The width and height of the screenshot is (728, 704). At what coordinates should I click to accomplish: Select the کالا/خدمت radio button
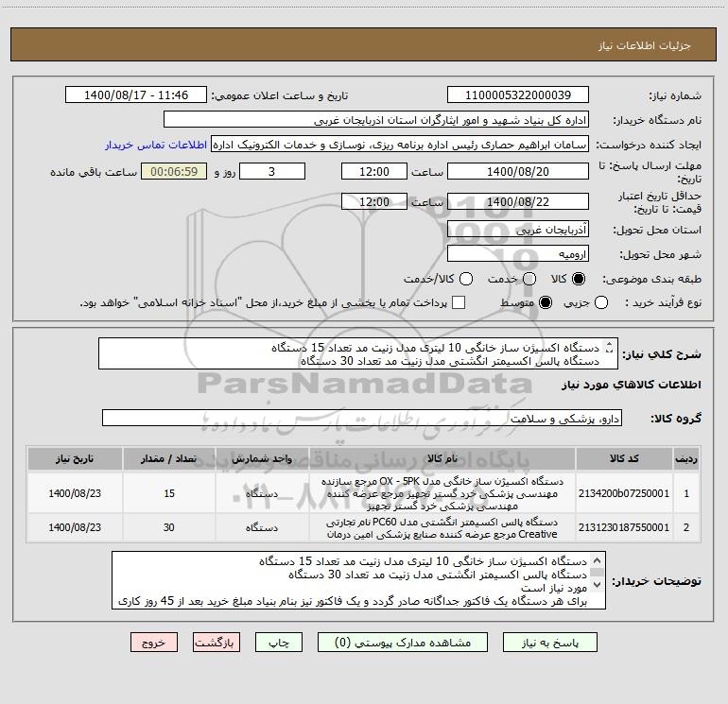coord(466,279)
